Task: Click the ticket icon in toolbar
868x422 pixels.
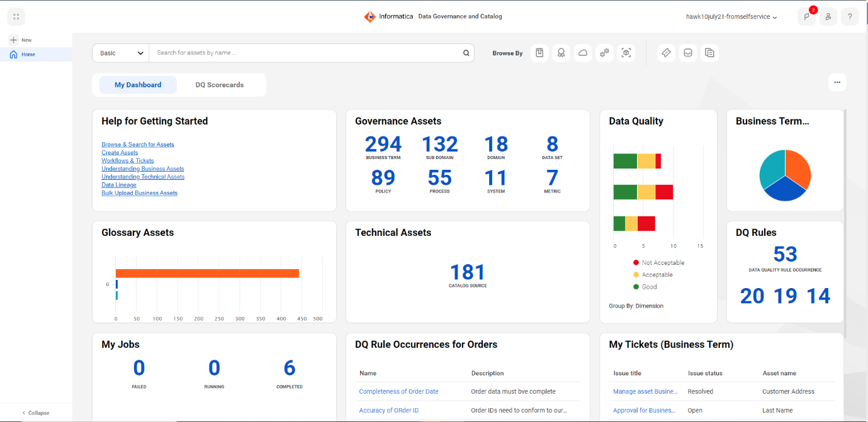Action: point(667,53)
